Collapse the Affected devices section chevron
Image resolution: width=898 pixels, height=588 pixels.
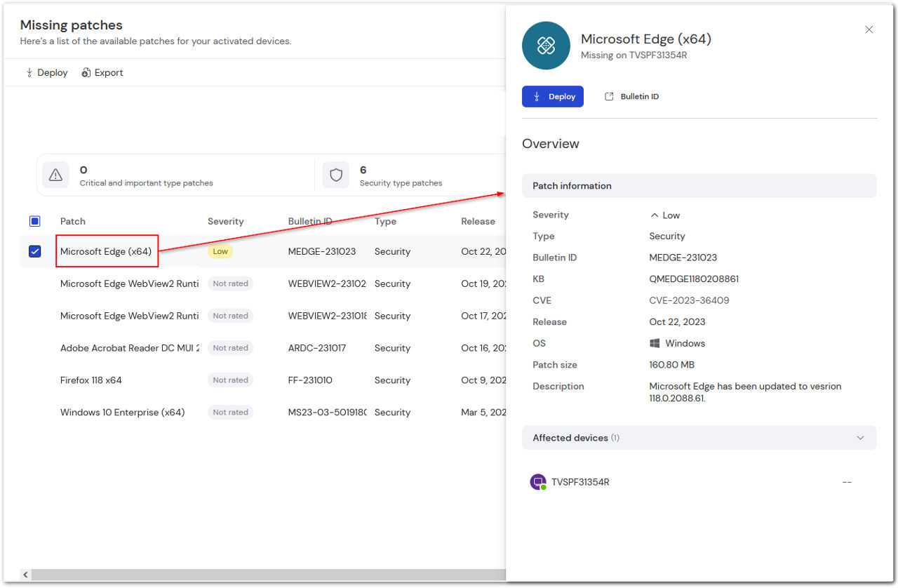[x=861, y=438]
